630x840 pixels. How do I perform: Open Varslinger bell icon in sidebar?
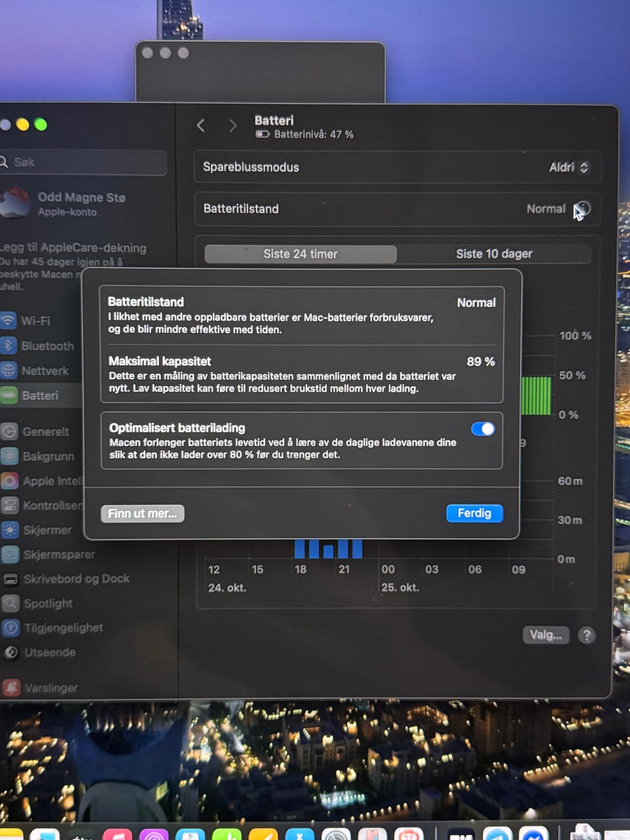(12, 688)
